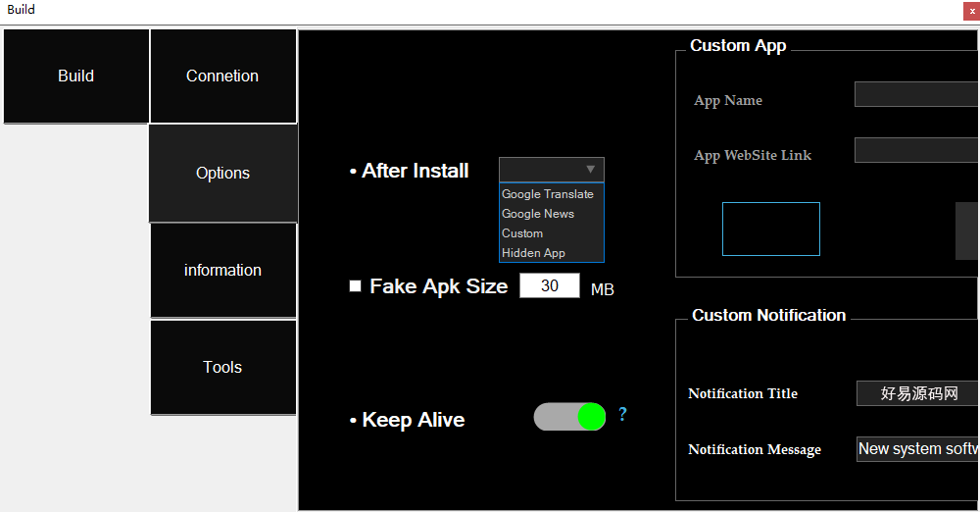
Task: Click the blue question mark help icon
Action: (622, 414)
